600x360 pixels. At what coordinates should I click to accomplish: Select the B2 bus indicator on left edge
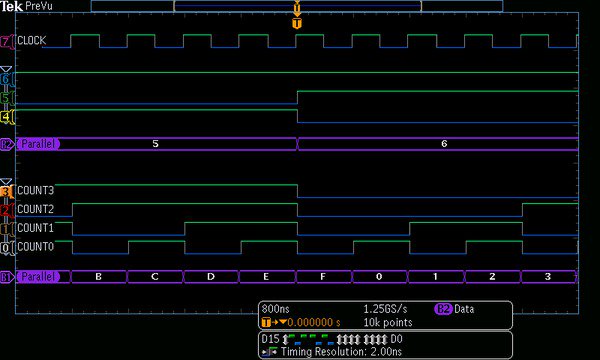pos(7,144)
